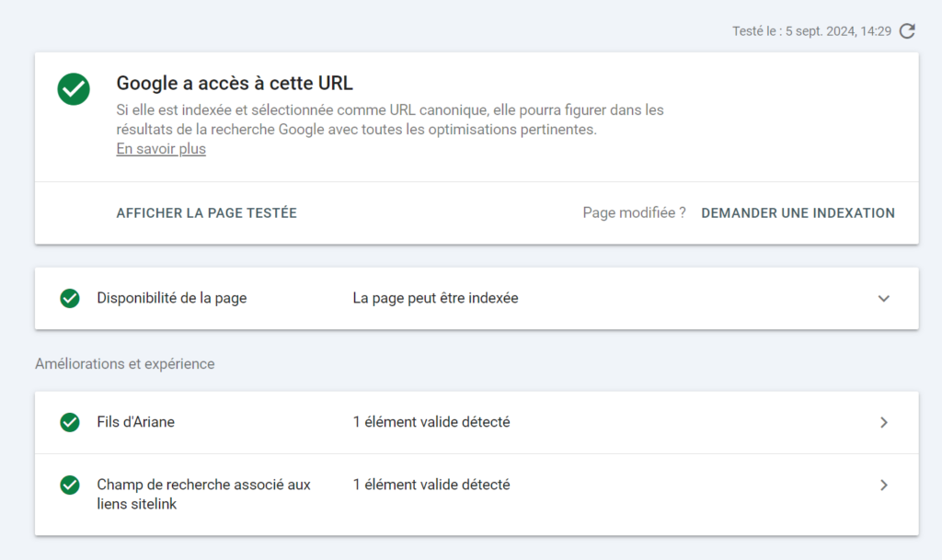942x560 pixels.
Task: Click 1 élément valide détecté in Fils d'Ariane row
Action: [431, 422]
